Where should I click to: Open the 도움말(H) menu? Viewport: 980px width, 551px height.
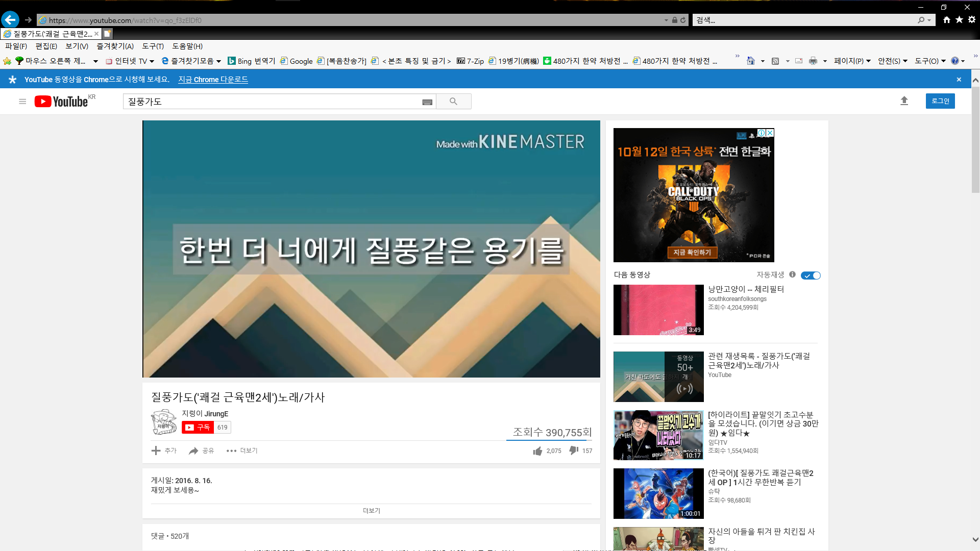click(187, 46)
